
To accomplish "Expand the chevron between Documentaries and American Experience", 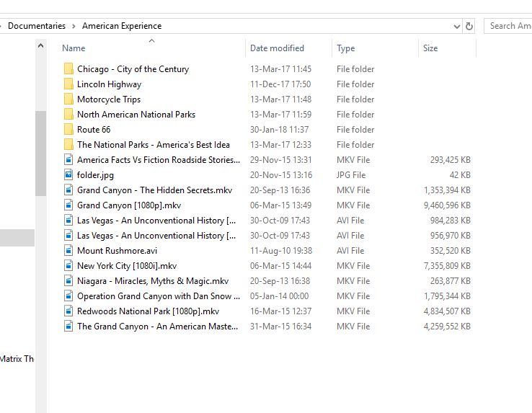I will pyautogui.click(x=74, y=26).
